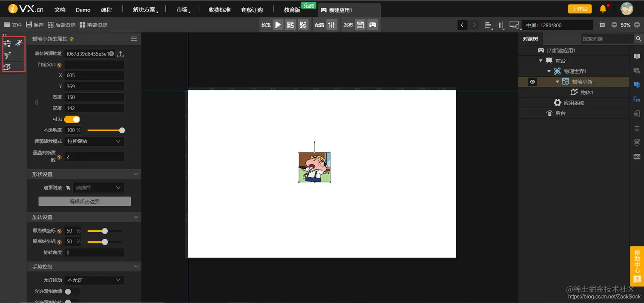644x303 pixels.
Task: Click the search magnifier in object tree
Action: click(638, 39)
